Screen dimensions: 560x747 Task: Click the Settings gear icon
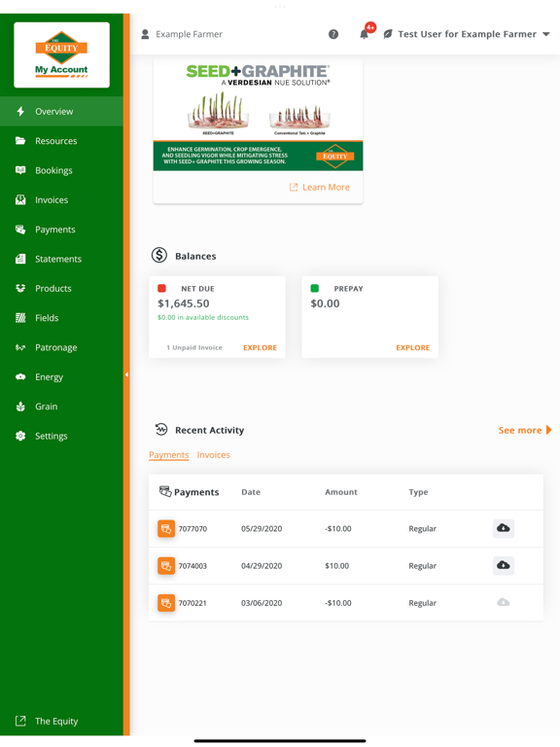[20, 436]
